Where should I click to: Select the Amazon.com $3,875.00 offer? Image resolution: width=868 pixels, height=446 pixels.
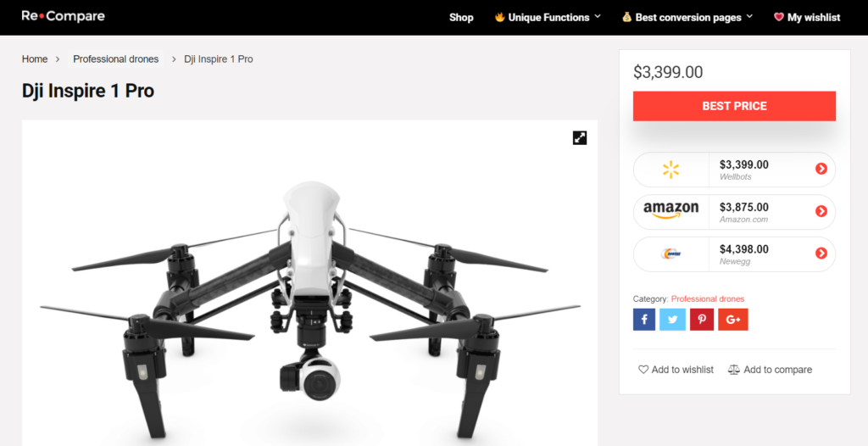pos(735,212)
